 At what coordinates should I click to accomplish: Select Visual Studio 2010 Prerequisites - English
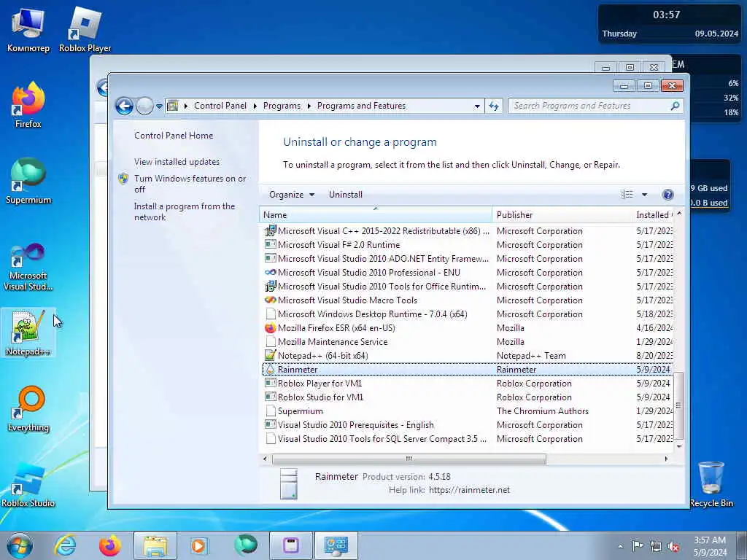(467, 424)
